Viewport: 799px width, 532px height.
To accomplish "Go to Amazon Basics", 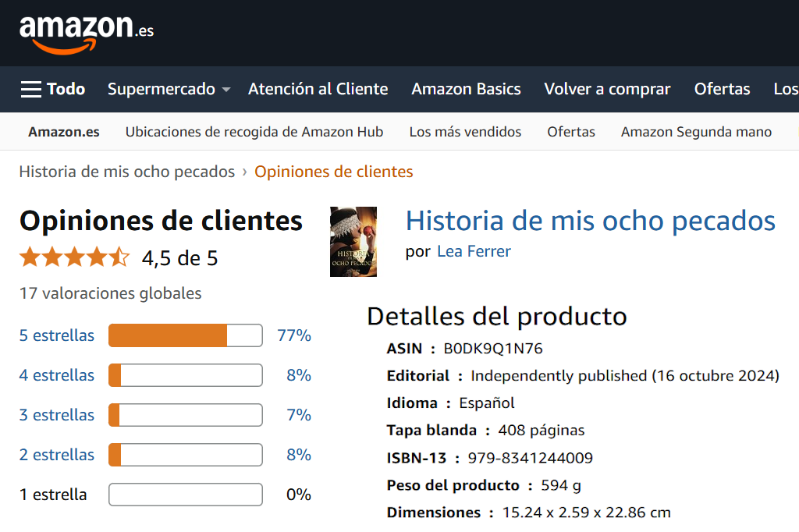I will [x=467, y=89].
